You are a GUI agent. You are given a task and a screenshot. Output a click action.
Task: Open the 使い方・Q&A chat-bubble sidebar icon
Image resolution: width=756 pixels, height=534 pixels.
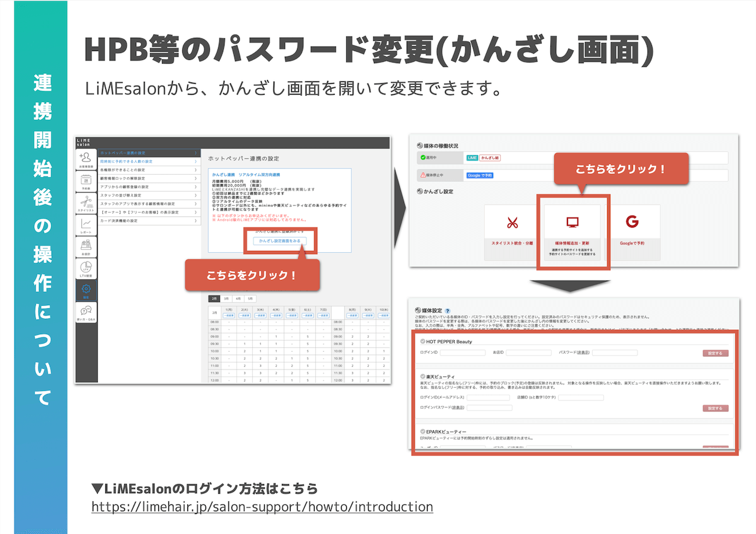[86, 312]
